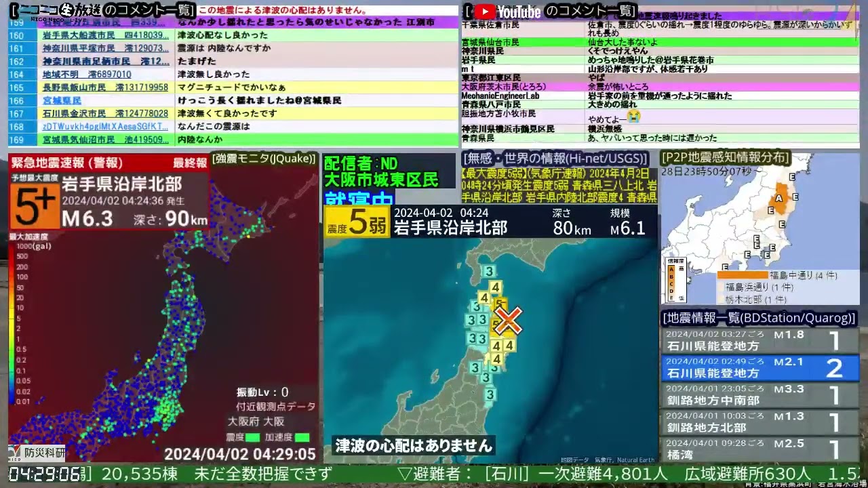868x488 pixels.
Task: Click the 信頼度 reliability legend on P2P map
Action: click(x=676, y=279)
